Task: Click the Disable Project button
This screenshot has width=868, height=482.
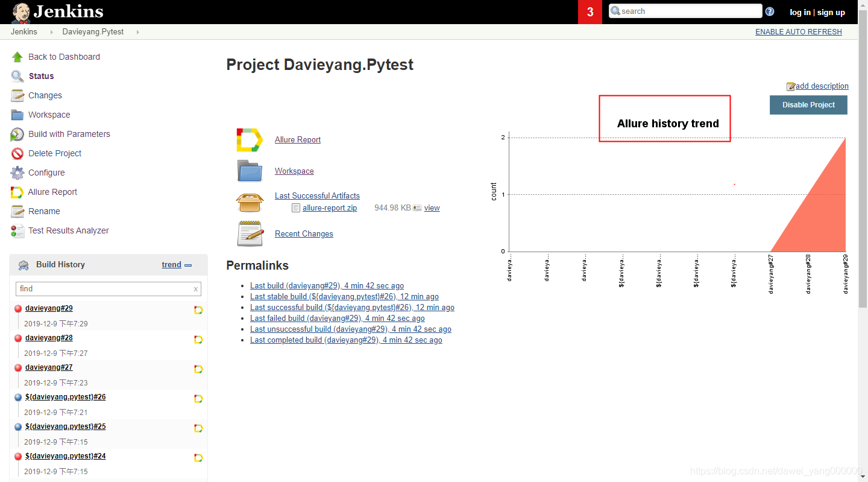Action: click(808, 105)
